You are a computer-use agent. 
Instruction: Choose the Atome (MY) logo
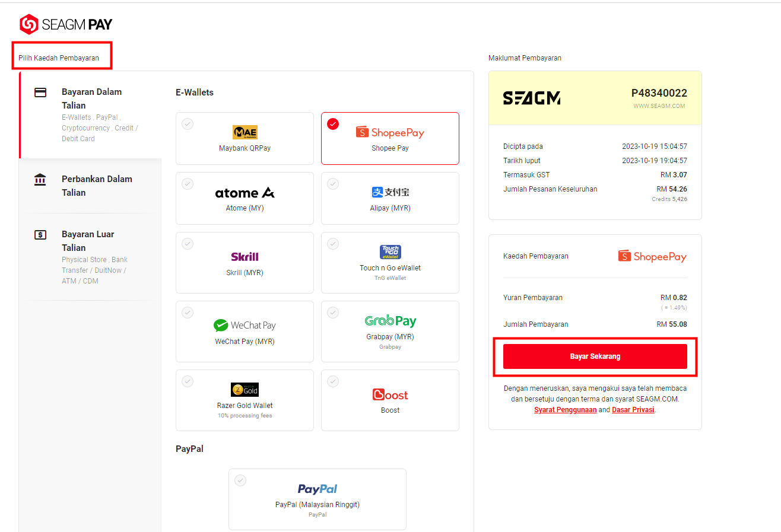point(245,193)
